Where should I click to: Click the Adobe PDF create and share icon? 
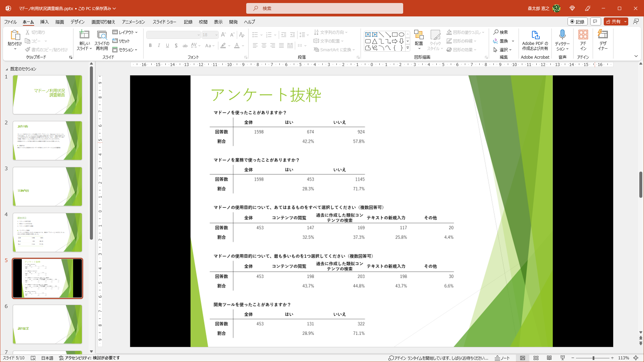point(535,35)
